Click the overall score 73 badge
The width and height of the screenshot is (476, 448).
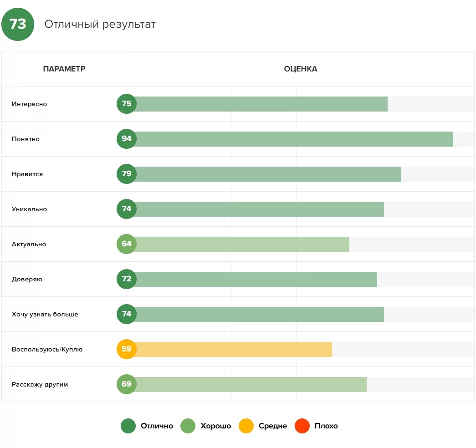18,25
